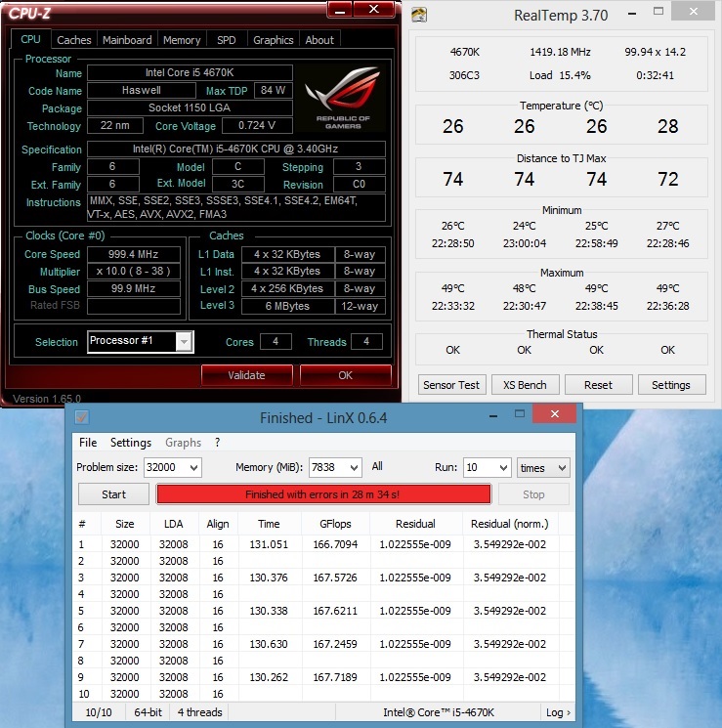Open RealTemp Settings

click(x=671, y=385)
